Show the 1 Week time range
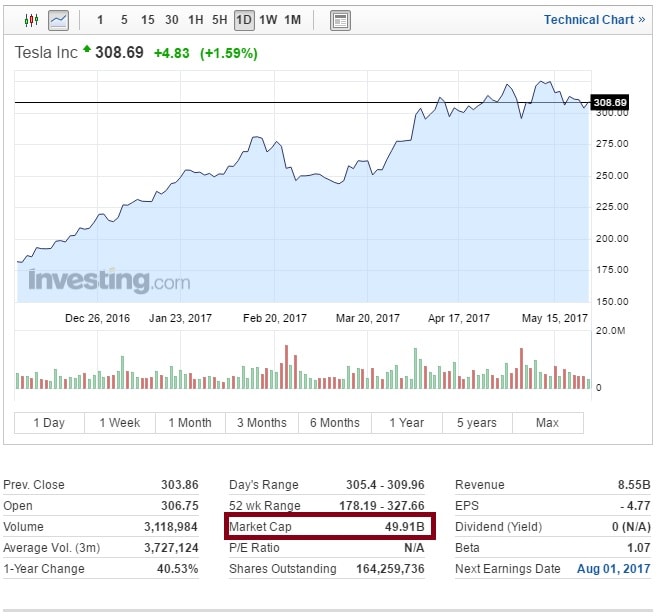 tap(120, 423)
